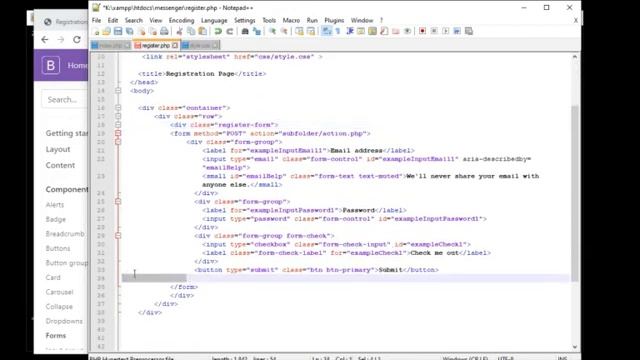The image size is (640, 360).
Task: Open the User Defined Language dialog icon
Action: (361, 31)
